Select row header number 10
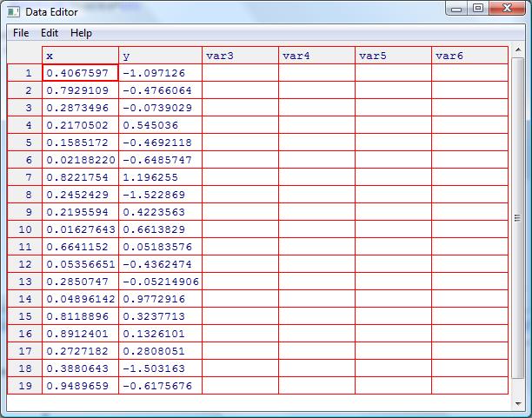Screen dimensions: 532x418 pos(24,229)
